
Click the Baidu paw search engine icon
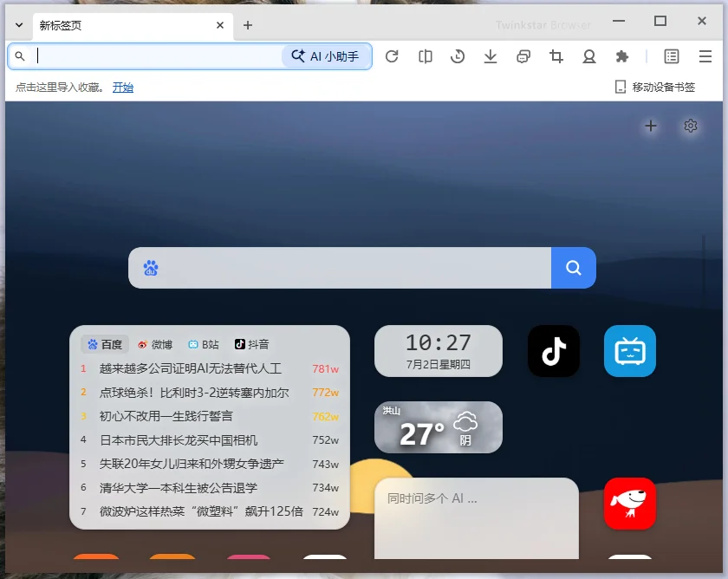(151, 268)
